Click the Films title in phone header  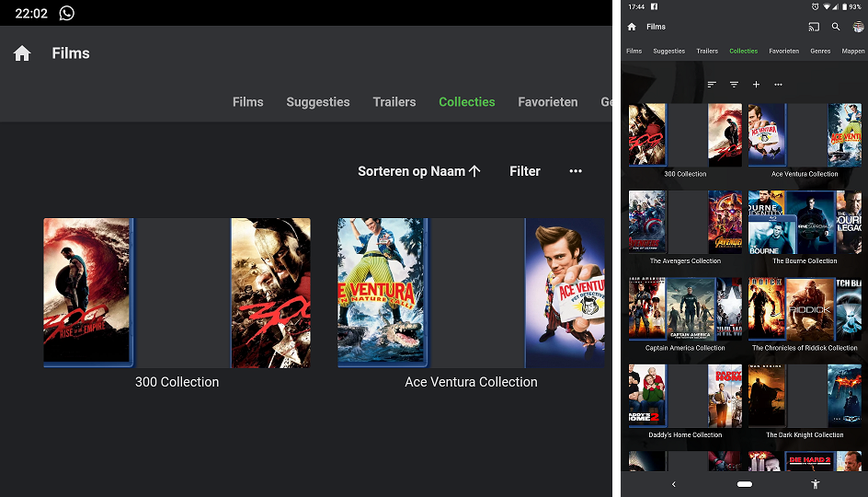pyautogui.click(x=656, y=27)
